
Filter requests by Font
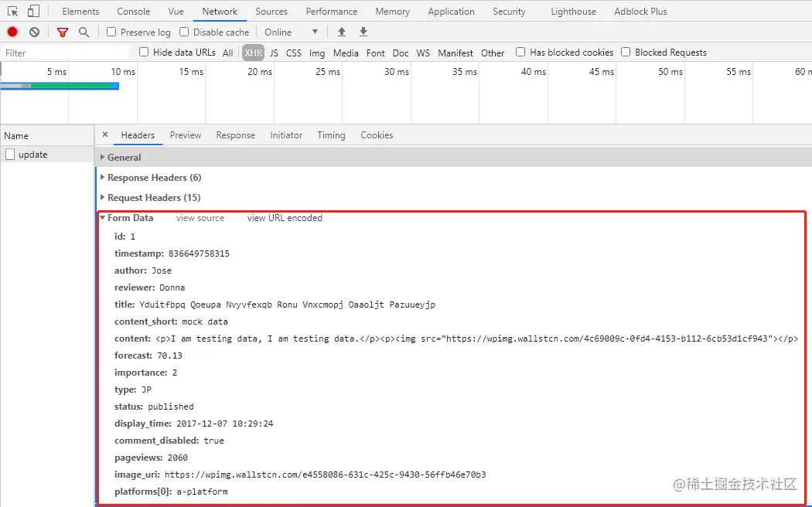click(375, 53)
